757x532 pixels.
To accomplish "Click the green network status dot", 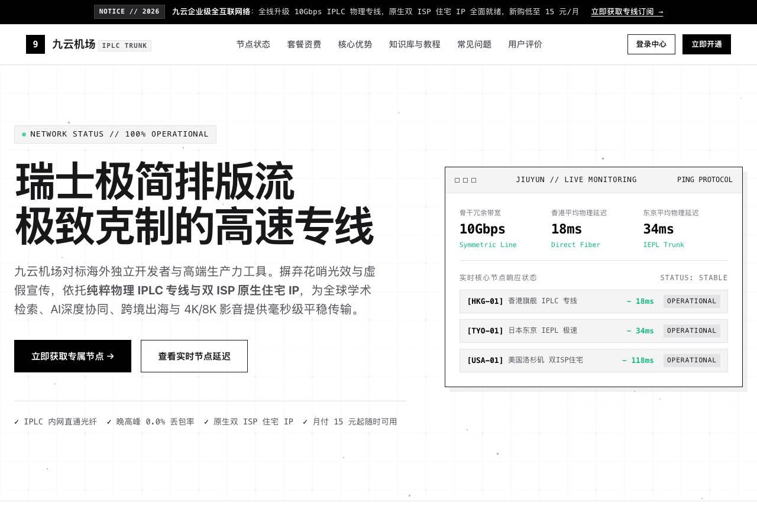I will pos(24,135).
